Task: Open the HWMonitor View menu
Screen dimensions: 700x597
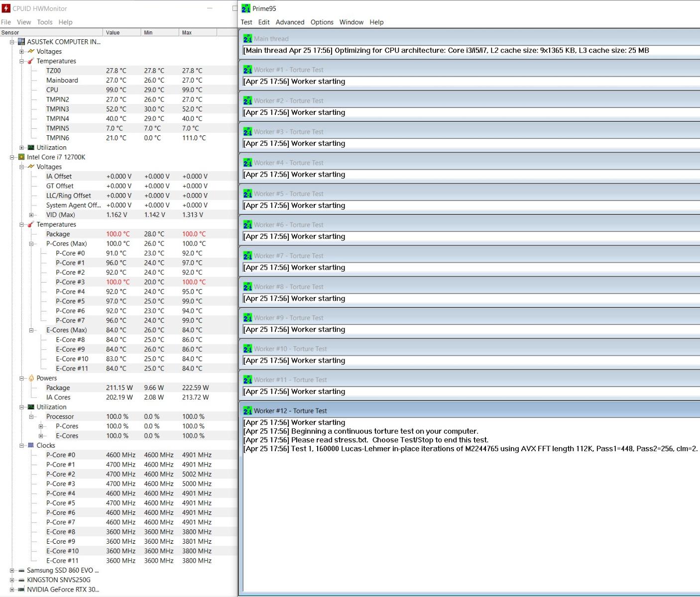Action: [x=24, y=22]
